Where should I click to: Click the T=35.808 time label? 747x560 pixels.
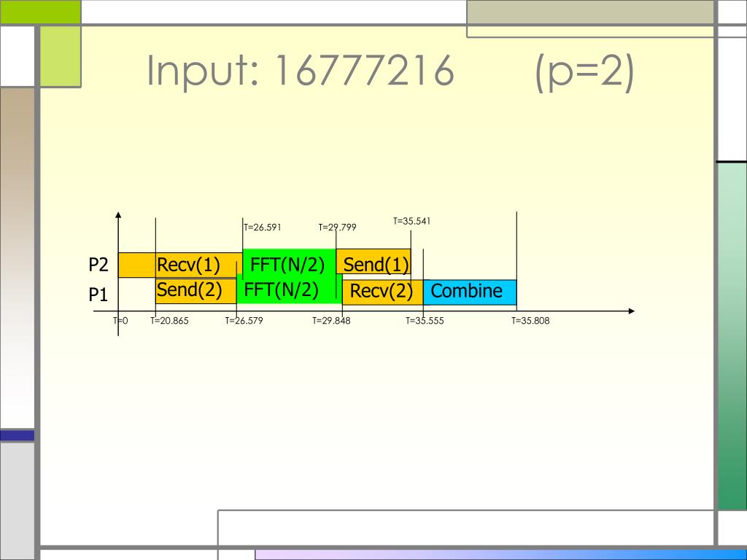(x=530, y=321)
